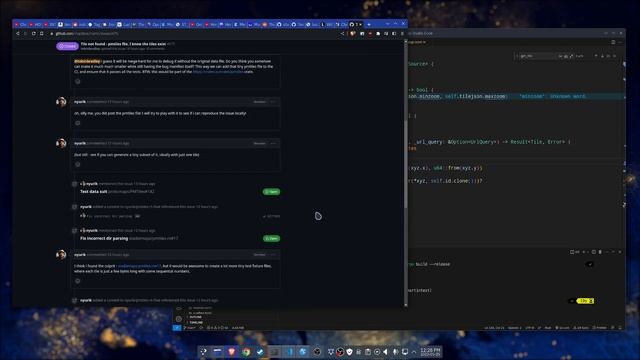Open the 'Test data suit' pull request link
The width and height of the screenshot is (640, 360).
(x=93, y=191)
